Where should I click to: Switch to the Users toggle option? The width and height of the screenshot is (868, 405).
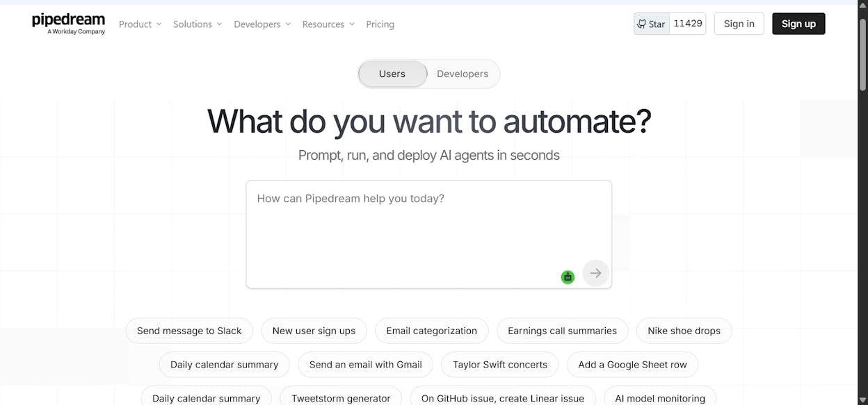coord(392,74)
